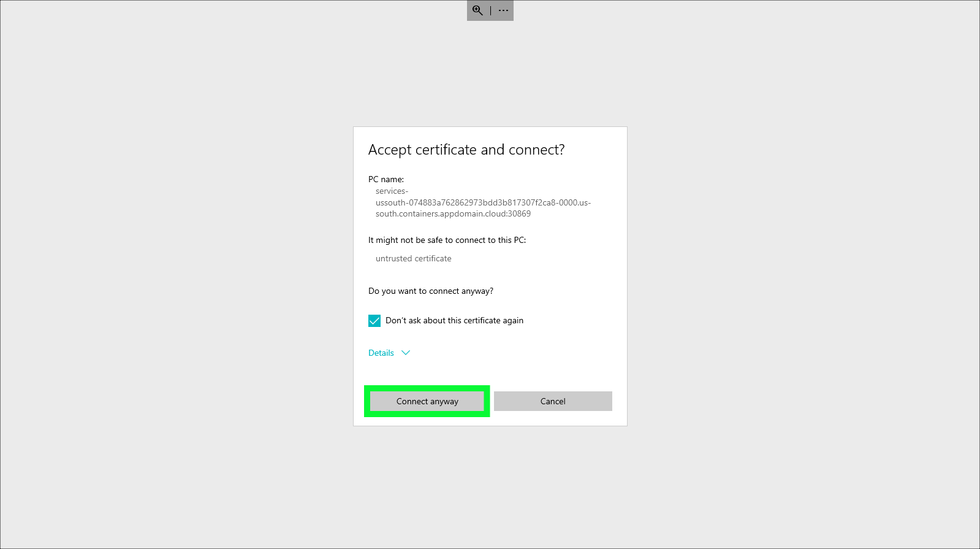Image resolution: width=980 pixels, height=549 pixels.
Task: Uncheck Don't ask about this certificate again
Action: pos(374,321)
